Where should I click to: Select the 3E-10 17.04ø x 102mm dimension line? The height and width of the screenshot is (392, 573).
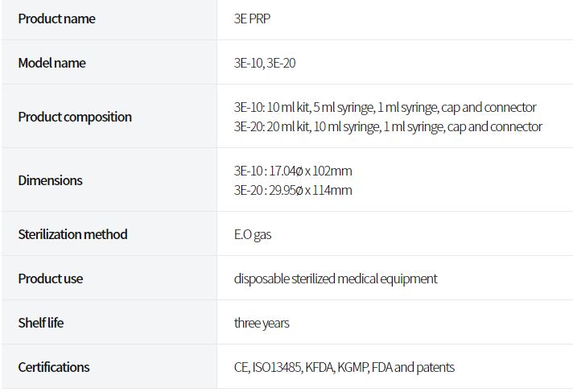click(293, 171)
